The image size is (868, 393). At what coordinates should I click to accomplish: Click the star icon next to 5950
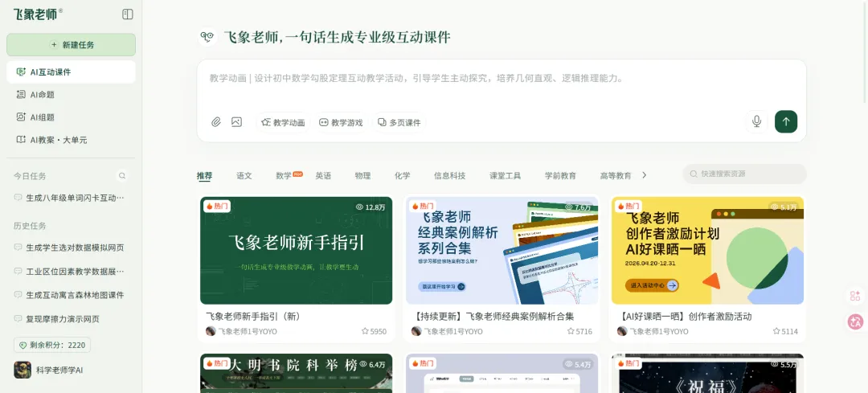coord(365,331)
